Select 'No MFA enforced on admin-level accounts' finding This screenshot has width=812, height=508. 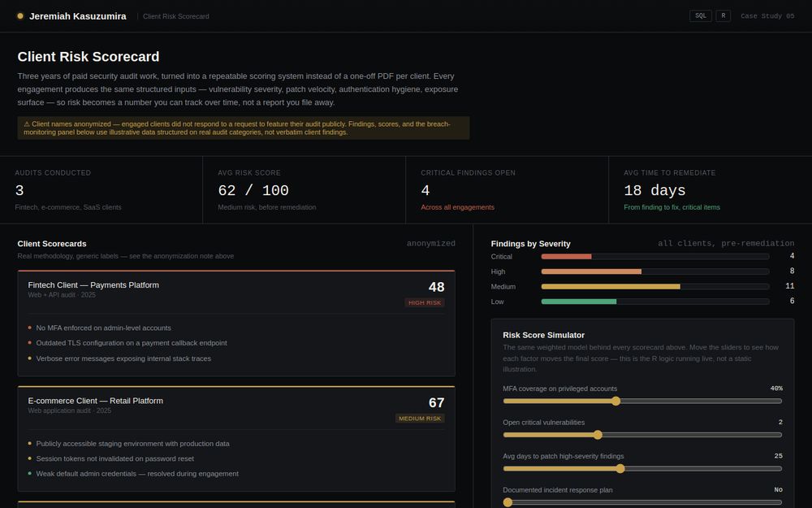(104, 328)
